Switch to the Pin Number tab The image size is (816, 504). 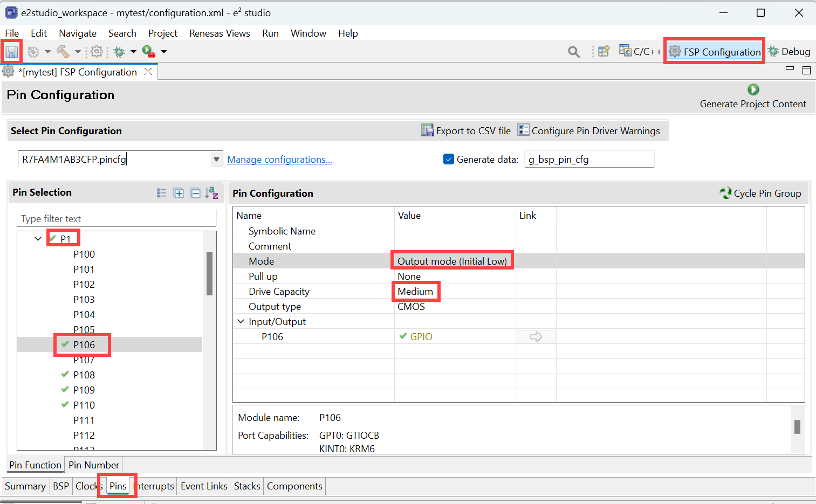[x=94, y=465]
